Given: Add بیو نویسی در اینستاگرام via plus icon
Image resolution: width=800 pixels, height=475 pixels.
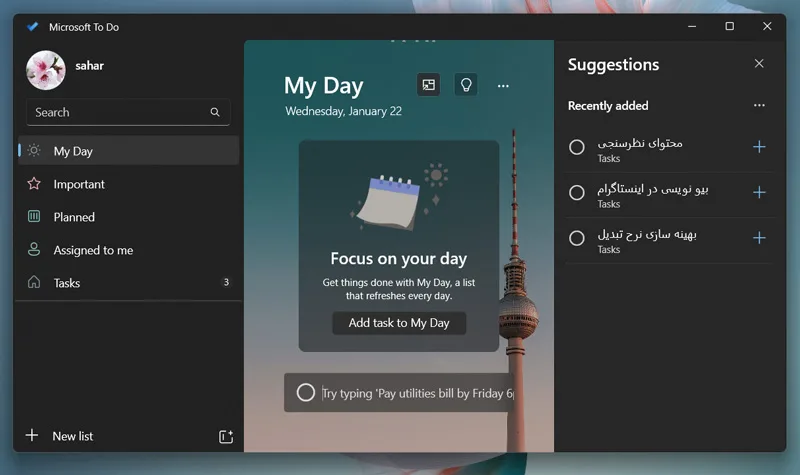Looking at the screenshot, I should point(759,192).
